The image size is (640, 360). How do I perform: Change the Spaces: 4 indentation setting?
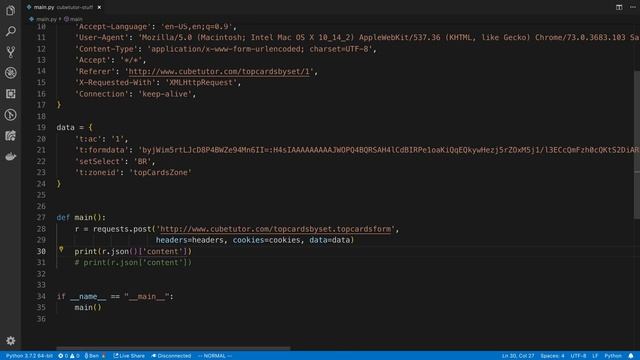coord(552,356)
